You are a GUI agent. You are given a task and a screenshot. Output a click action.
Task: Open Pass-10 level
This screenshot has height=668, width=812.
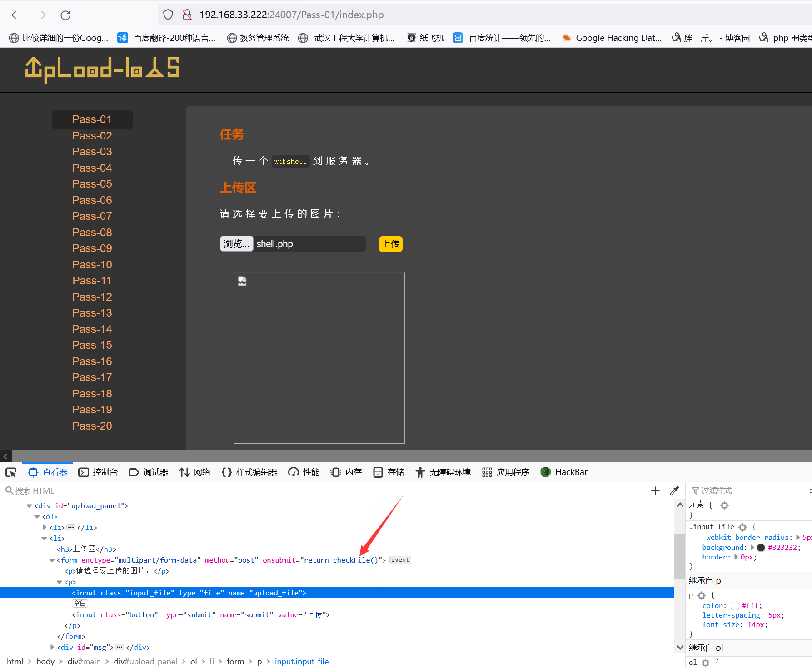click(92, 265)
